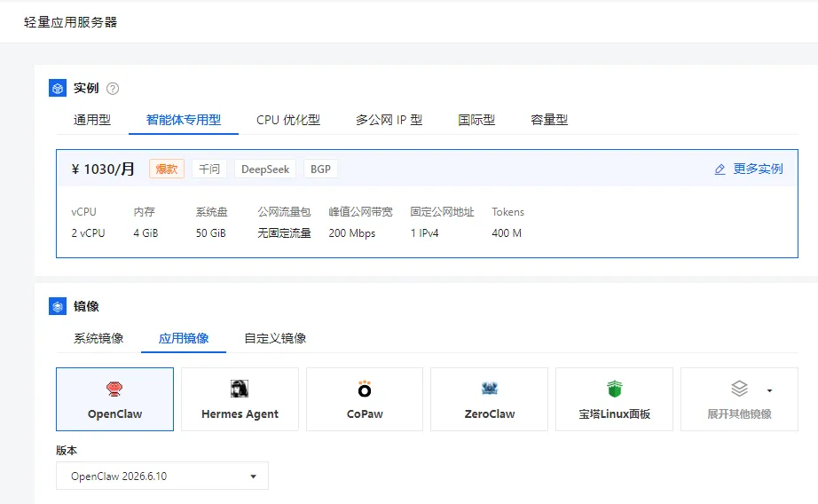This screenshot has width=818, height=504.
Task: Click the 固定公网地址 column header
Action: 442,212
